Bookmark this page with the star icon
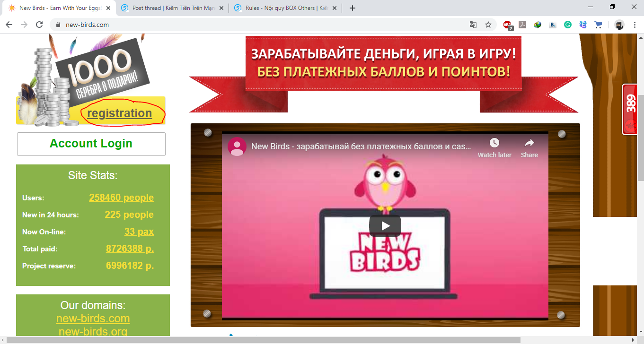This screenshot has width=644, height=344. (488, 25)
